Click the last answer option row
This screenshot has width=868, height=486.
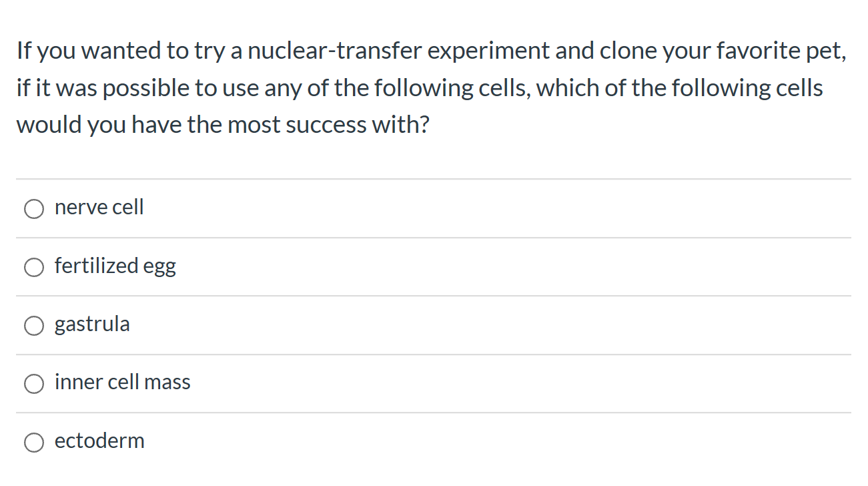434,441
